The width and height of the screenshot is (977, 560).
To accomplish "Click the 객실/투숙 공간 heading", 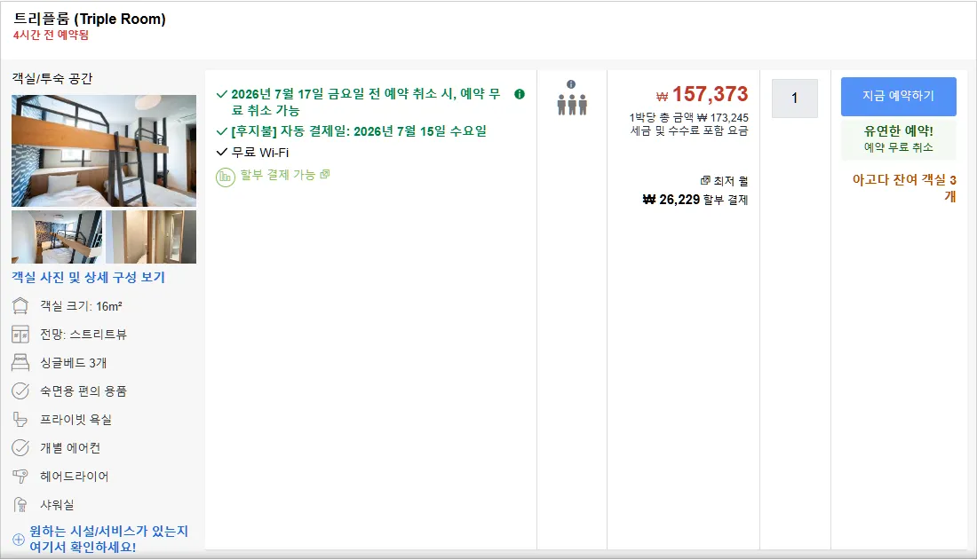I will pyautogui.click(x=52, y=78).
